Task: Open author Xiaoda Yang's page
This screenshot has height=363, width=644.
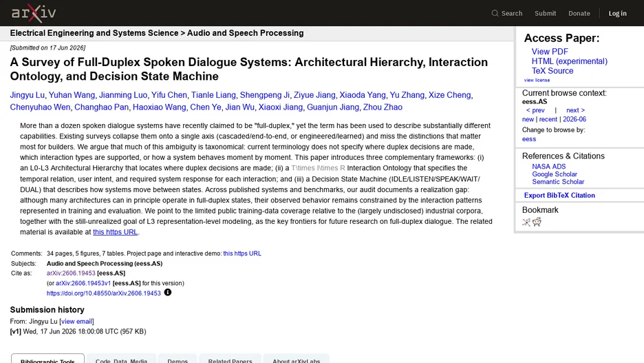Action: (362, 95)
